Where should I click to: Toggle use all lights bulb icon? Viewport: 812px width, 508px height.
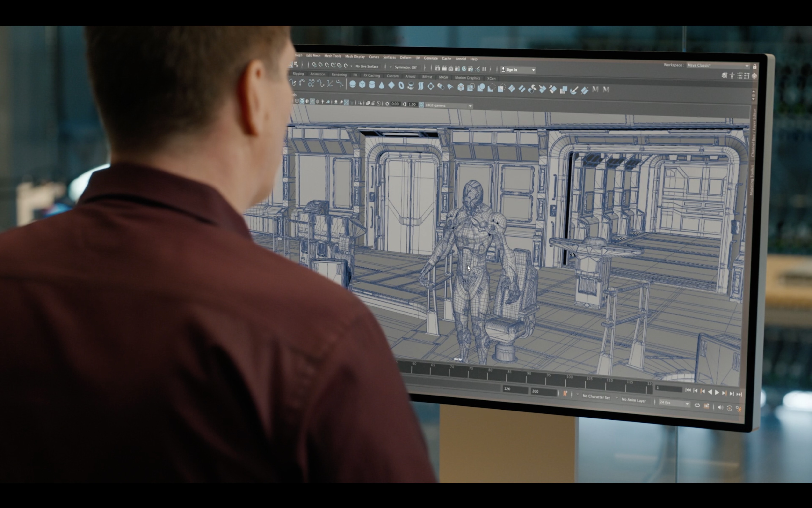coord(322,101)
